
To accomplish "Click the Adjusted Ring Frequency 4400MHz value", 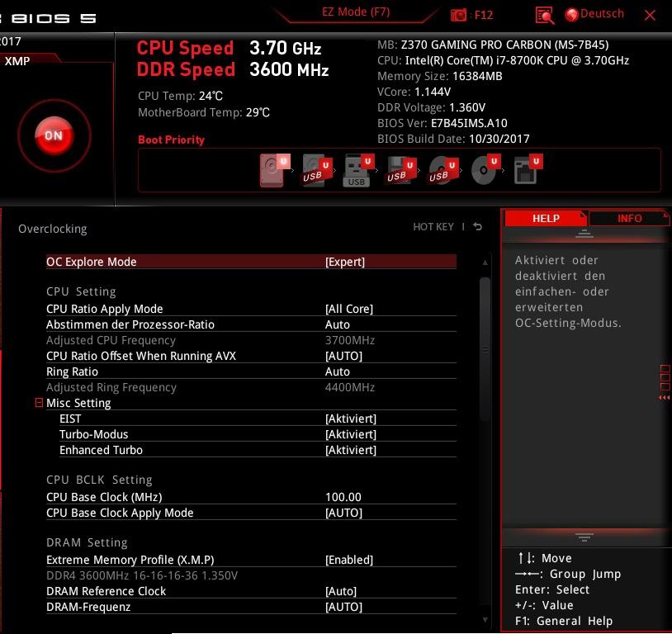I will click(350, 387).
